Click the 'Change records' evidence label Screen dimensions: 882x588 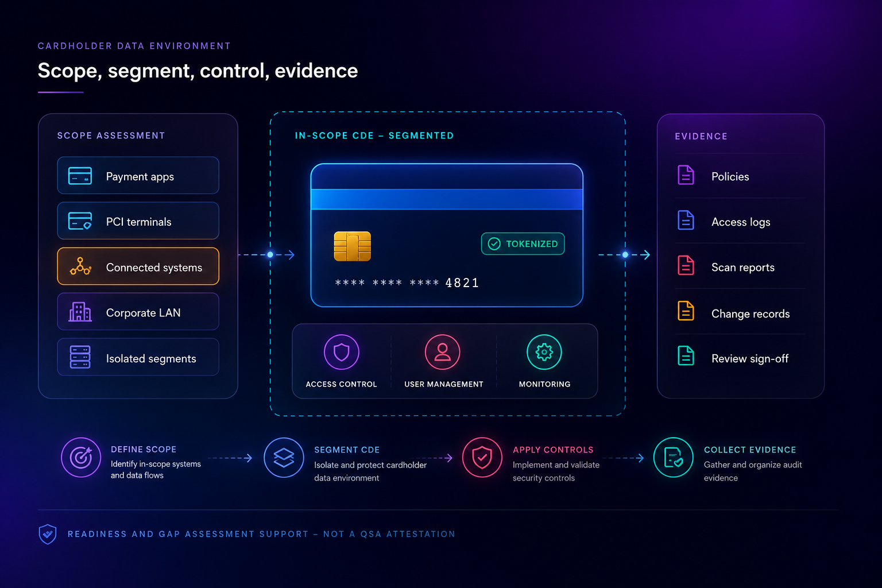pos(751,314)
